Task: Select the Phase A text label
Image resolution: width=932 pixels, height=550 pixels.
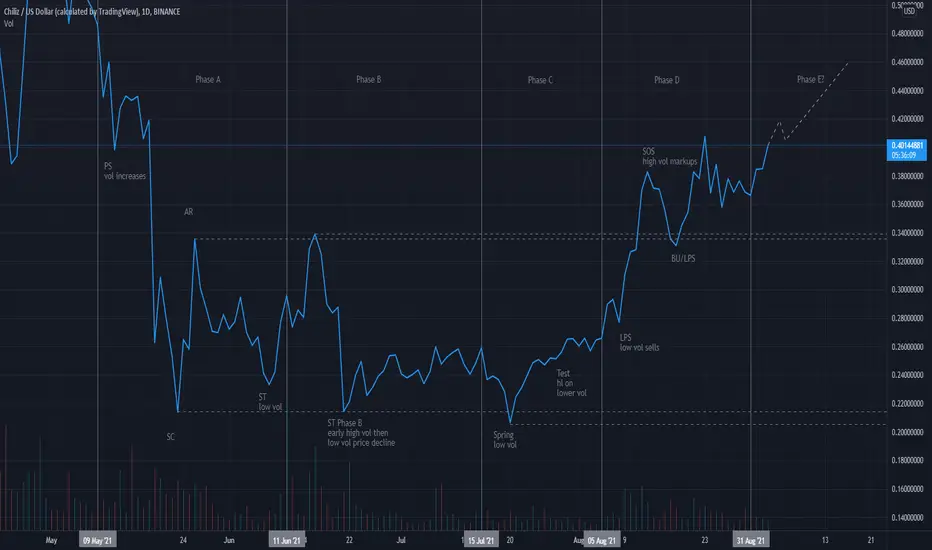Action: 208,79
